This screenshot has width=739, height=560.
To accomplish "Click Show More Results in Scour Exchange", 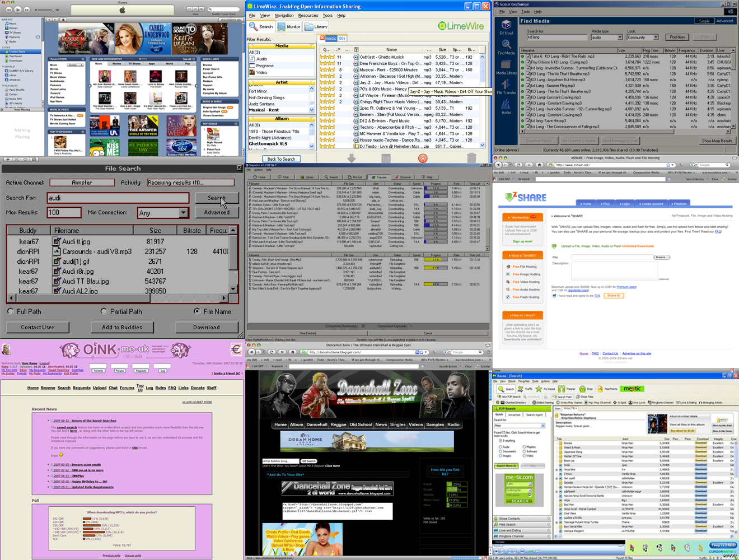I will 717,141.
